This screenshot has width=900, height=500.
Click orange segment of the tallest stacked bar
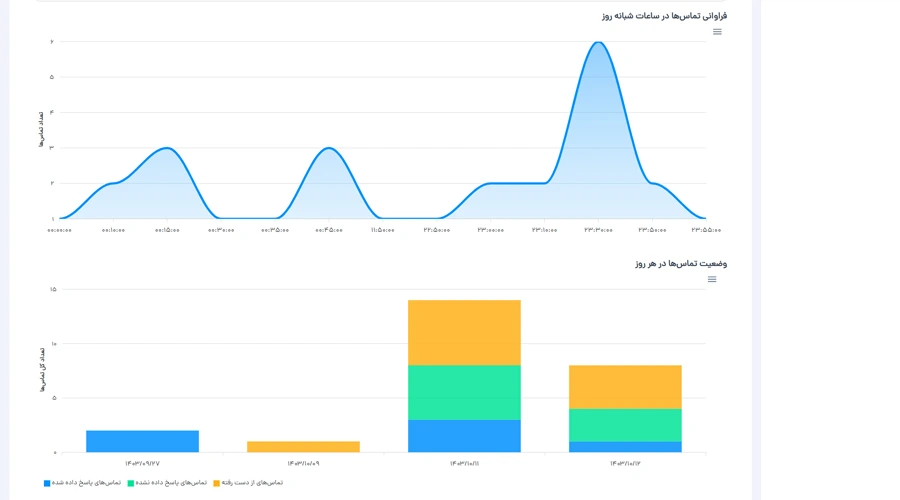pyautogui.click(x=464, y=332)
